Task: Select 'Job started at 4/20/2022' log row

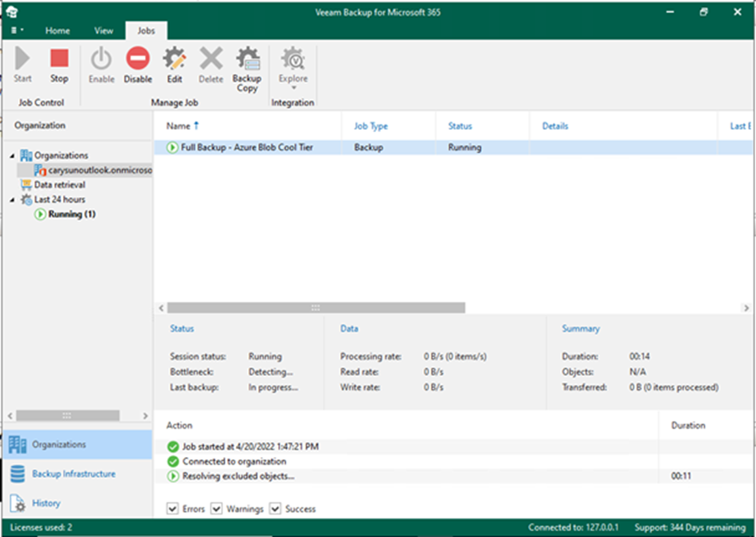Action: tap(453, 447)
